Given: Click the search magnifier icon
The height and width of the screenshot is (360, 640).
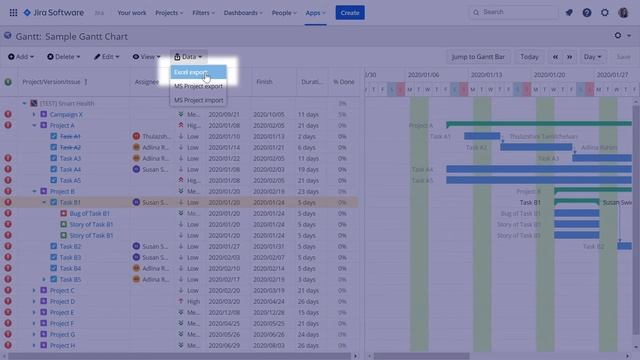Looking at the screenshot, I should (x=476, y=13).
